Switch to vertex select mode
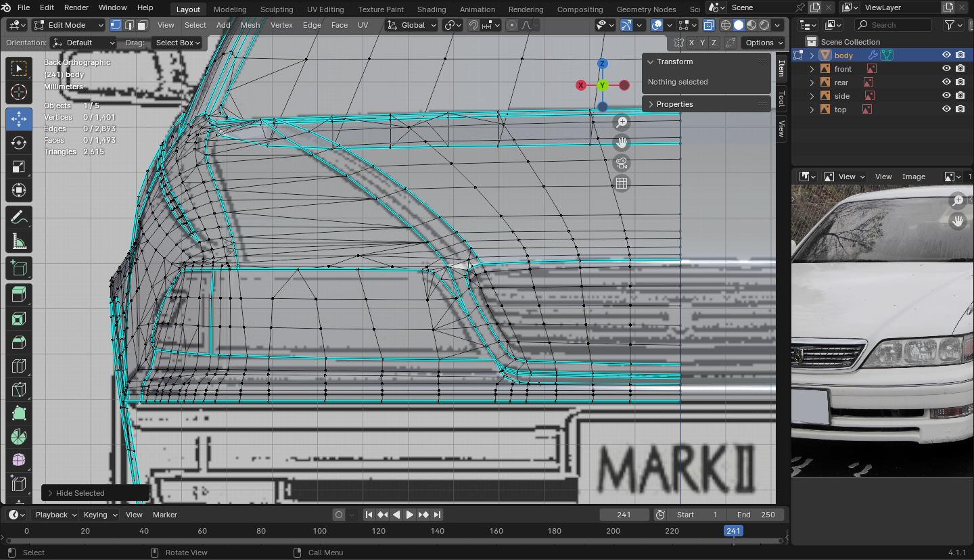974x560 pixels. pos(115,25)
